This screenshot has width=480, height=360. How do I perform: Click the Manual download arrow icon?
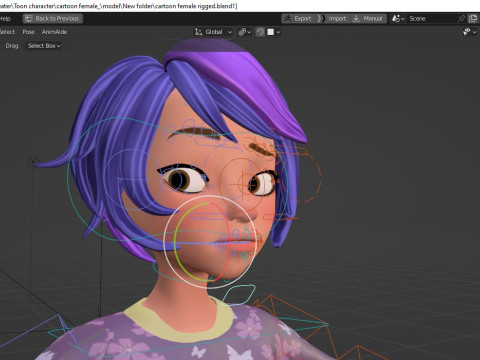tap(356, 19)
